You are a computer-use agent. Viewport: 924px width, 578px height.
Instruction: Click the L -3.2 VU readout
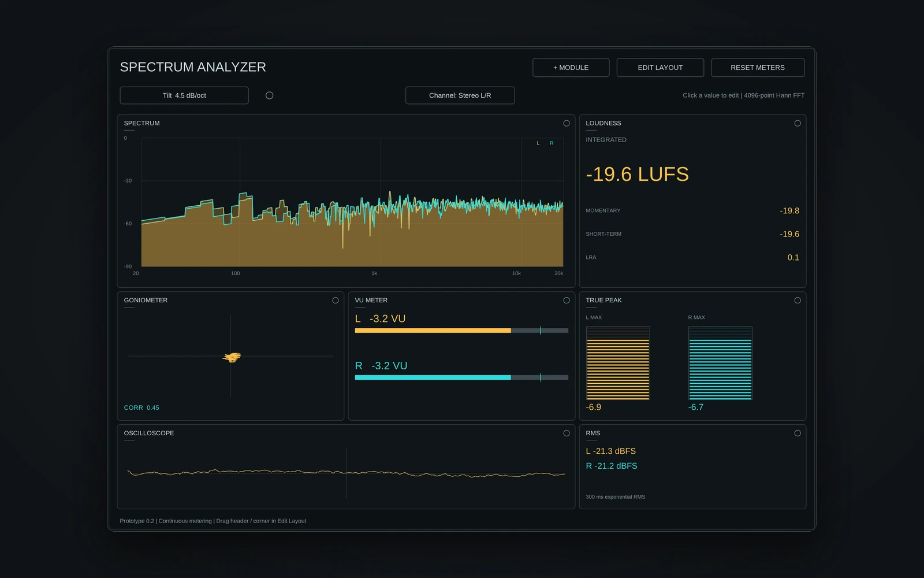tap(380, 318)
